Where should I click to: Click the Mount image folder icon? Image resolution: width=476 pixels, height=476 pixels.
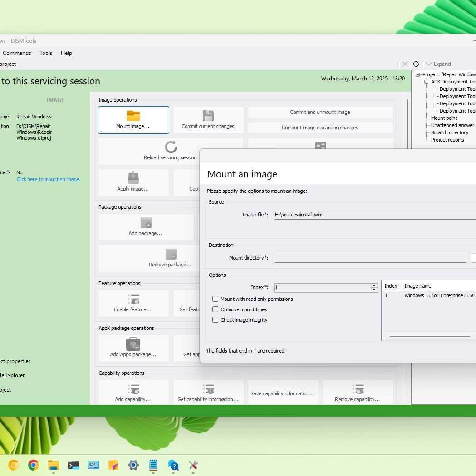pos(133,116)
